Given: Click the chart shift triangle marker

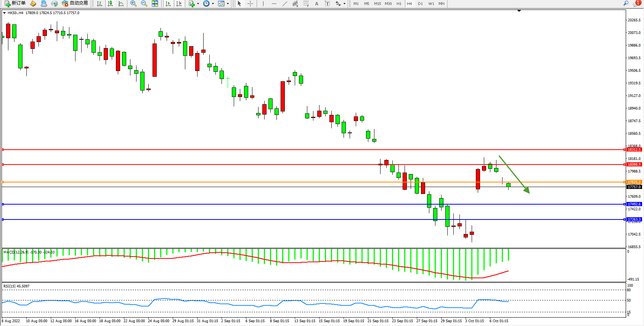Looking at the screenshot, I should [x=519, y=11].
